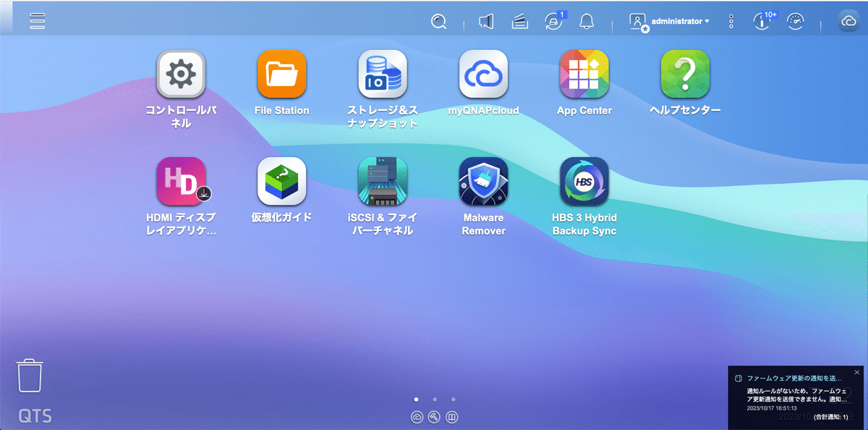The image size is (868, 430).
Task: Open the Virtualization Guide icon
Action: coord(282,182)
